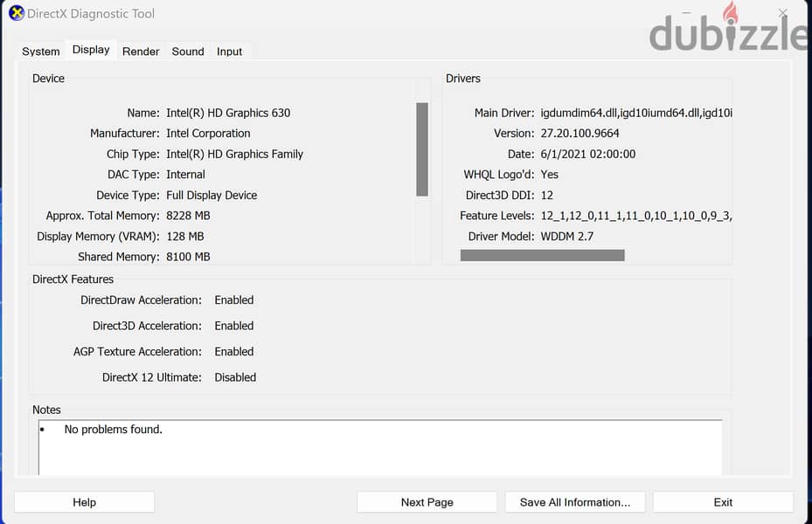The width and height of the screenshot is (812, 524).
Task: Click the Device panel vertical scrollbar thumb
Action: click(422, 149)
